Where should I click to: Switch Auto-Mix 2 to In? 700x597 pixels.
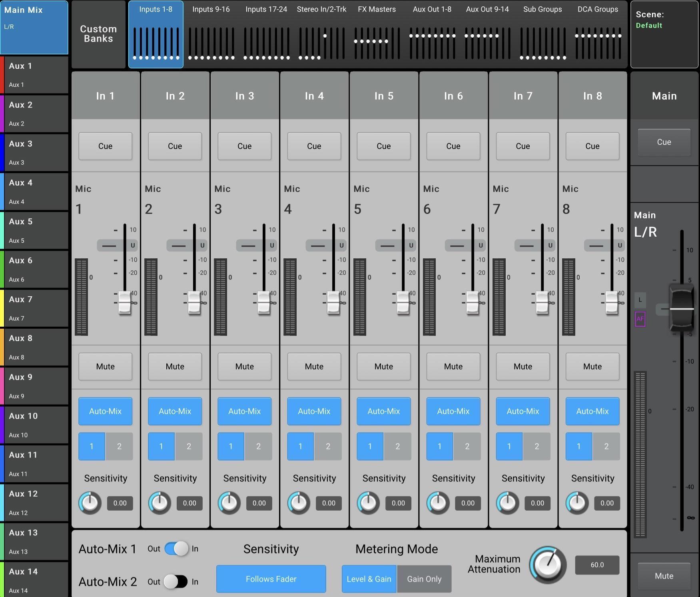point(175,582)
